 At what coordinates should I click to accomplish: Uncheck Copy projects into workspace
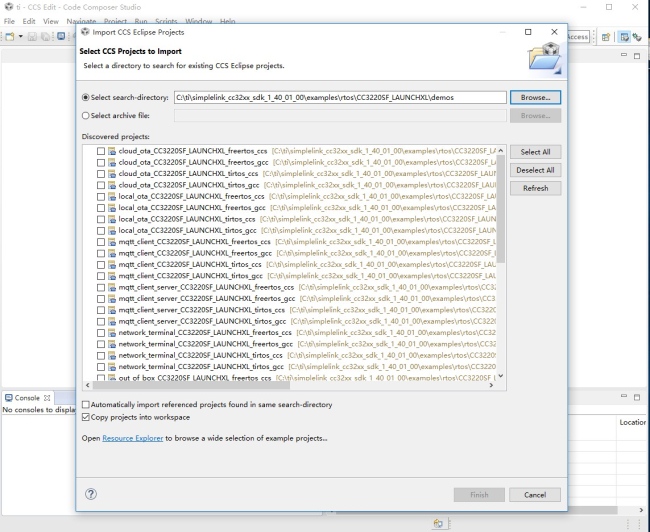coord(86,417)
